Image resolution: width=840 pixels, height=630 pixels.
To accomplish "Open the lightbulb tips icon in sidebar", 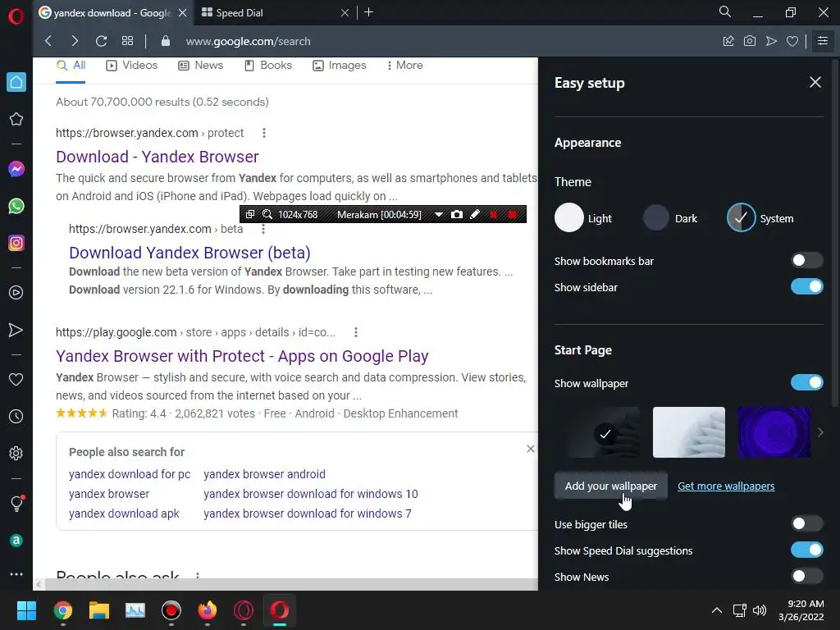I will [x=16, y=503].
